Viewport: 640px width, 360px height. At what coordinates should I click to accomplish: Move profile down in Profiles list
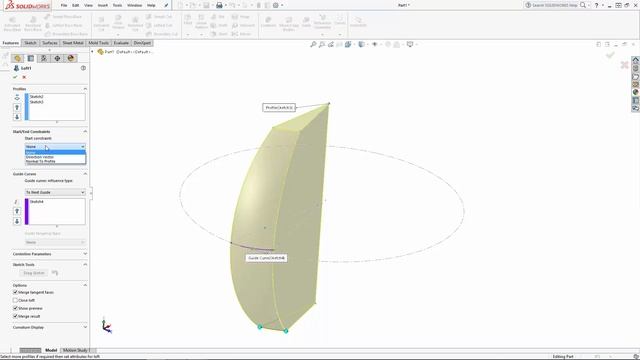(17, 117)
